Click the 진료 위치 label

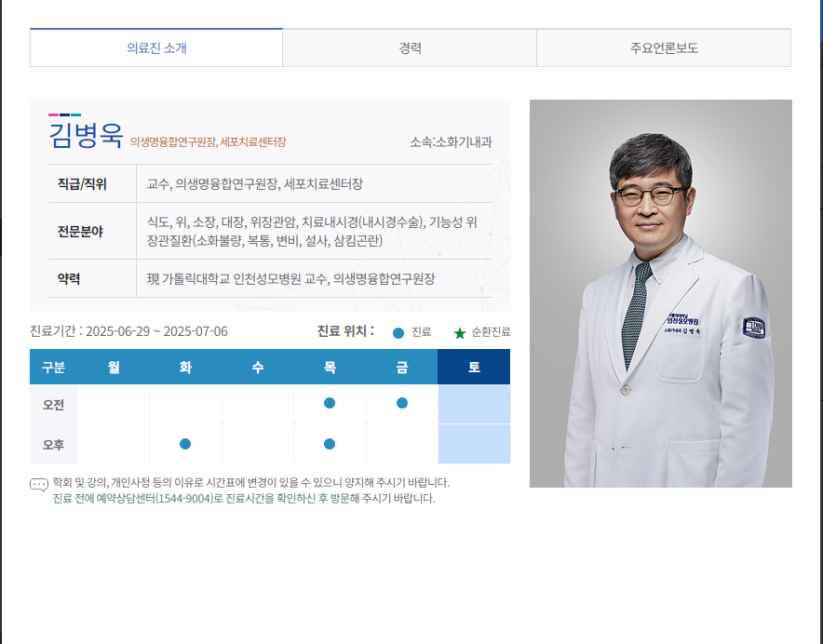click(345, 331)
